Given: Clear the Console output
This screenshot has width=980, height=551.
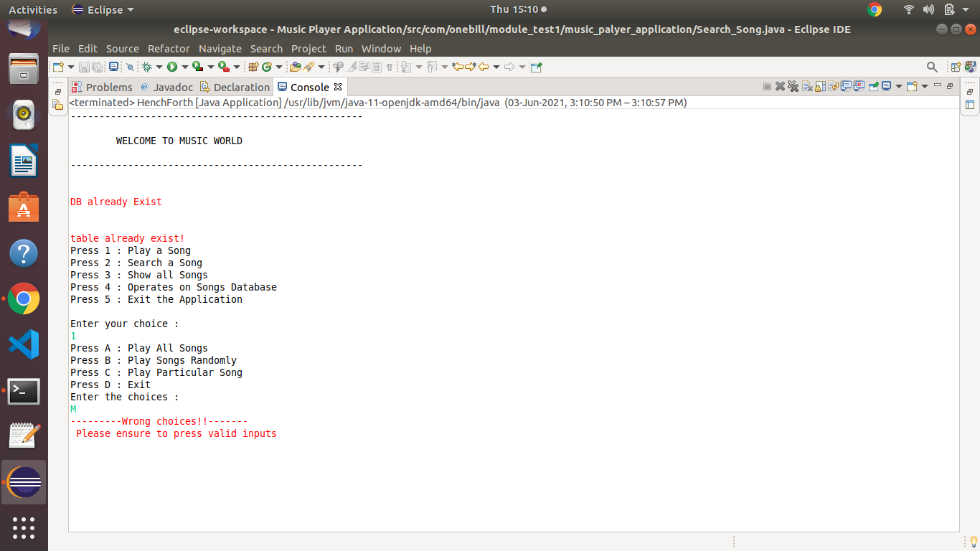Looking at the screenshot, I should 806,87.
